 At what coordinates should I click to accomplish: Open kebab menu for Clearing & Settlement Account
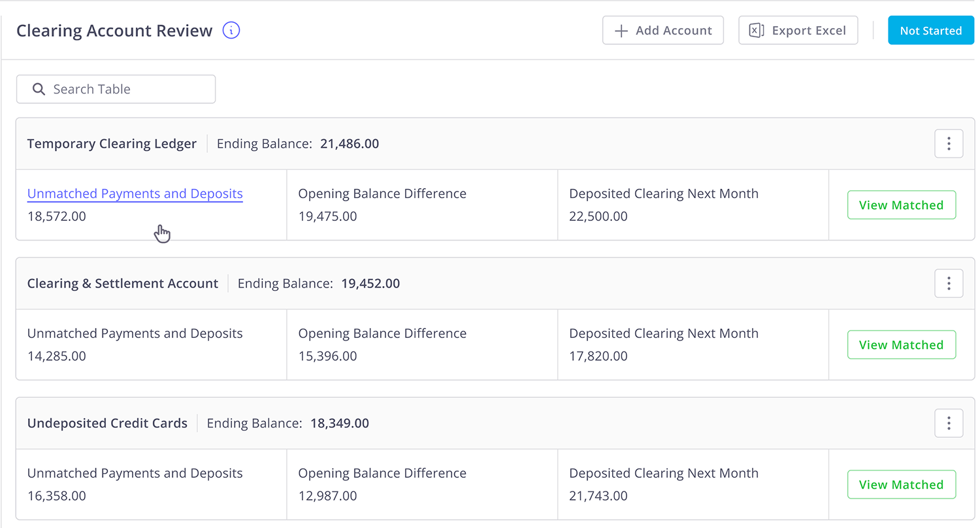[x=949, y=284]
